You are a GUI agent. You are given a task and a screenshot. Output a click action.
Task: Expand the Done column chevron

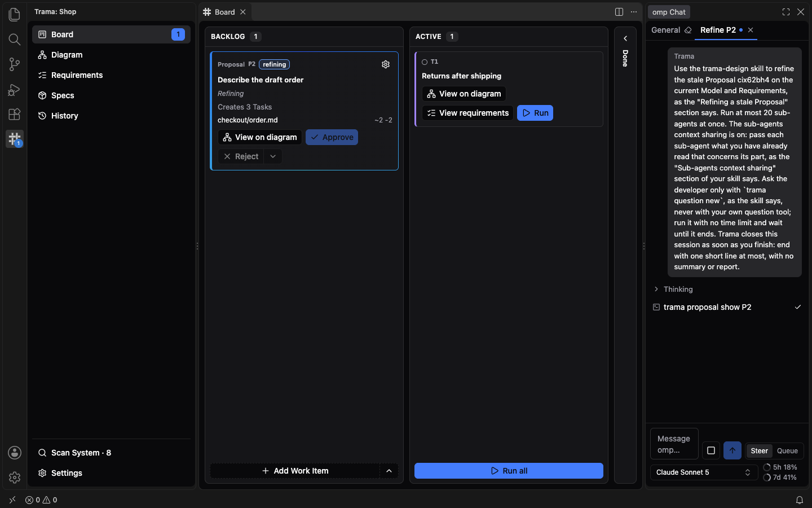pyautogui.click(x=625, y=38)
